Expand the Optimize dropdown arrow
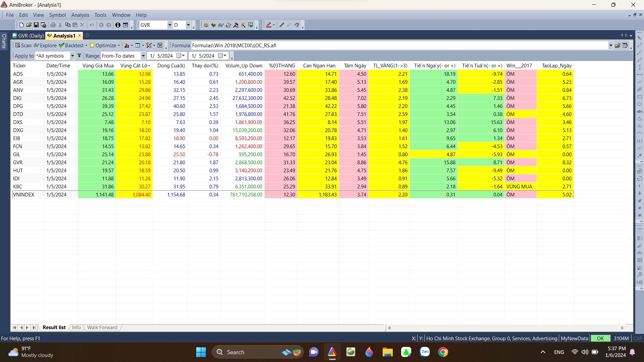The width and height of the screenshot is (644, 362). tap(119, 46)
